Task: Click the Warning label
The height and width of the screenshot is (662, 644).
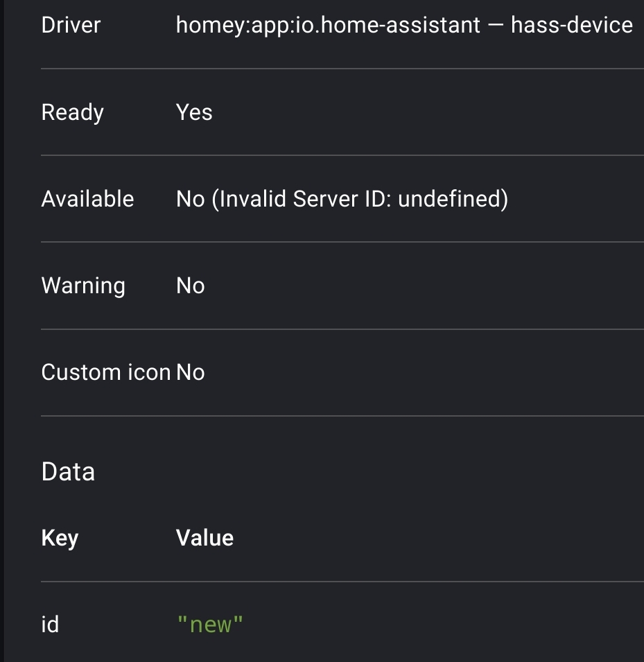Action: coord(83,286)
